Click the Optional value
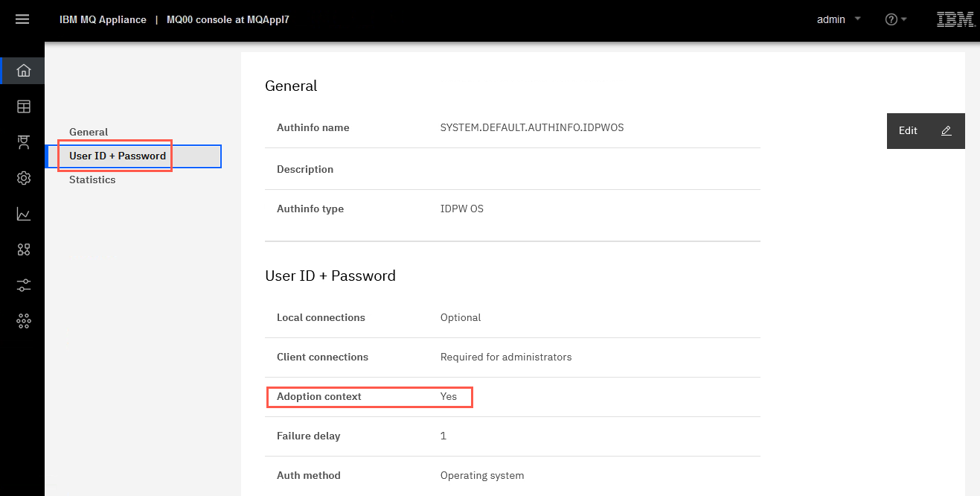 (461, 317)
